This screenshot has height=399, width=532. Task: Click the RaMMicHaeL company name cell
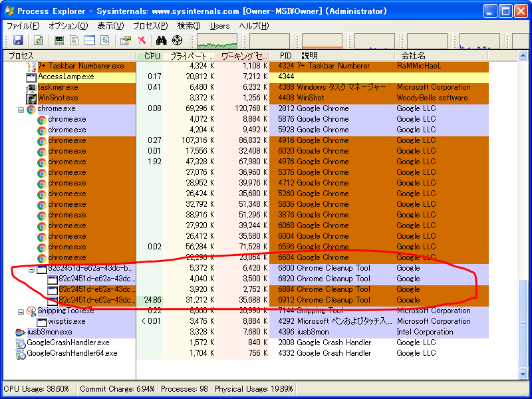tap(419, 66)
